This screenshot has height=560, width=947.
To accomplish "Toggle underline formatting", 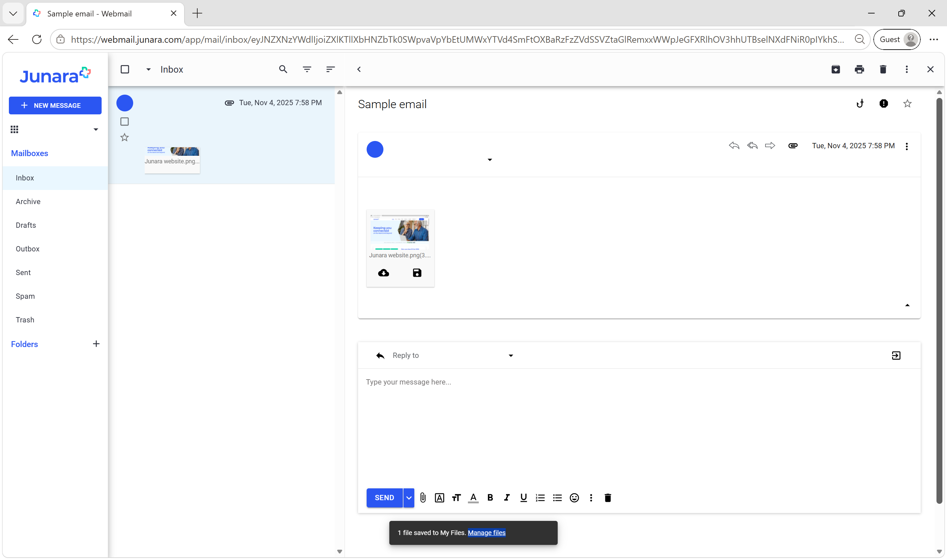I will click(523, 498).
